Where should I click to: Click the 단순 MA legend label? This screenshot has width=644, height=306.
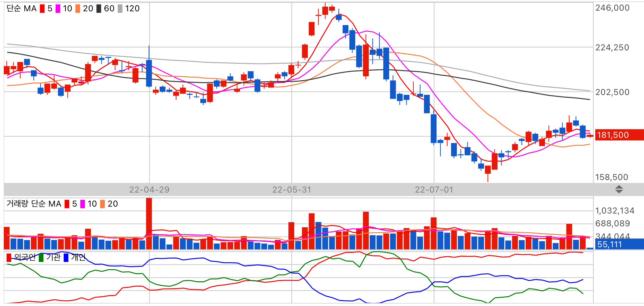(x=22, y=8)
